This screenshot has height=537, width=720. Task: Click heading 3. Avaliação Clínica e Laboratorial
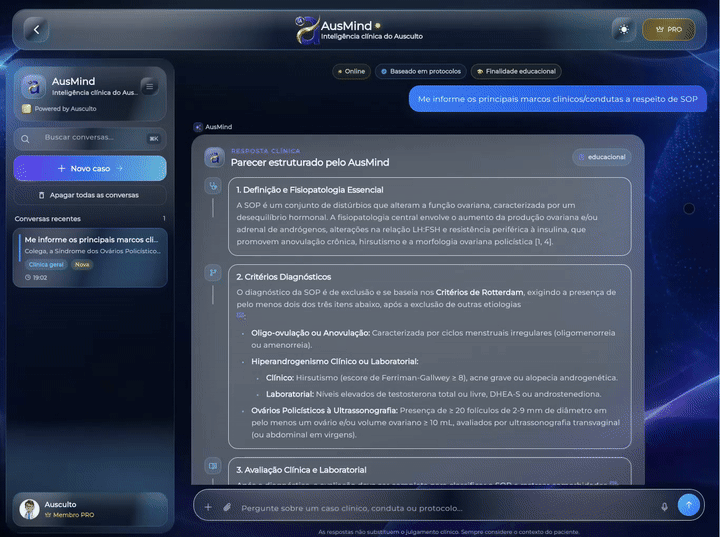(301, 470)
